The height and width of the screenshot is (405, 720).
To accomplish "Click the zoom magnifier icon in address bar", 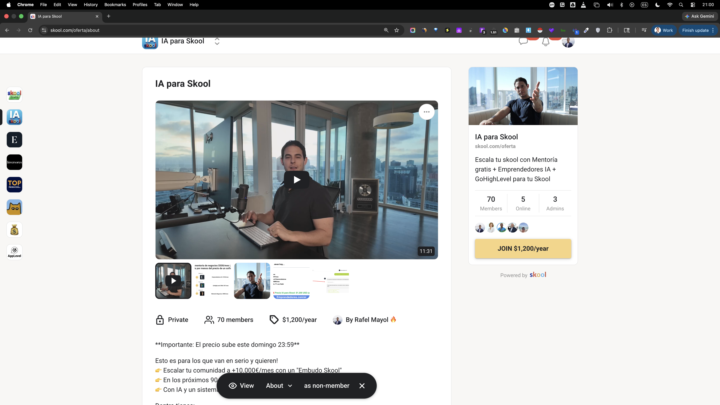I will (386, 30).
